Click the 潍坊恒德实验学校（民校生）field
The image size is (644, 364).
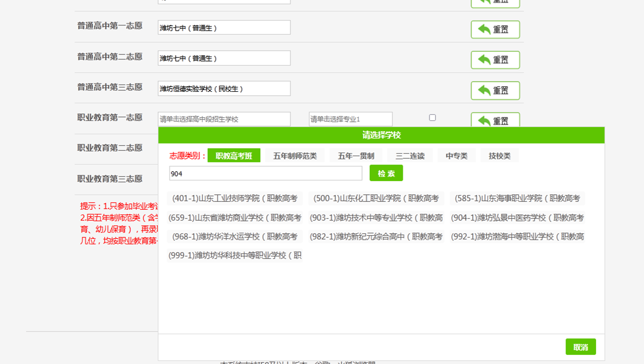click(x=224, y=88)
